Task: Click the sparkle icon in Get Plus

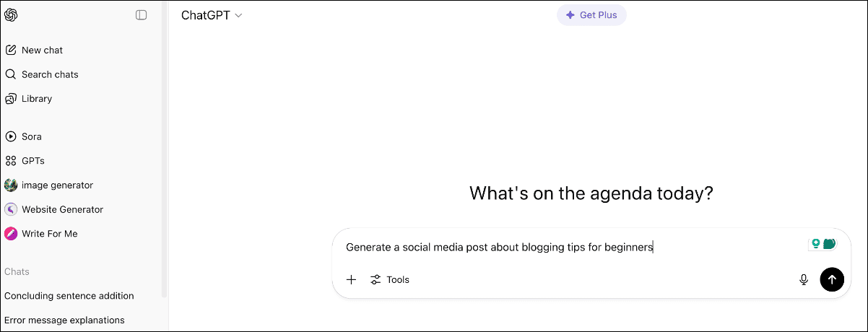Action: point(570,15)
